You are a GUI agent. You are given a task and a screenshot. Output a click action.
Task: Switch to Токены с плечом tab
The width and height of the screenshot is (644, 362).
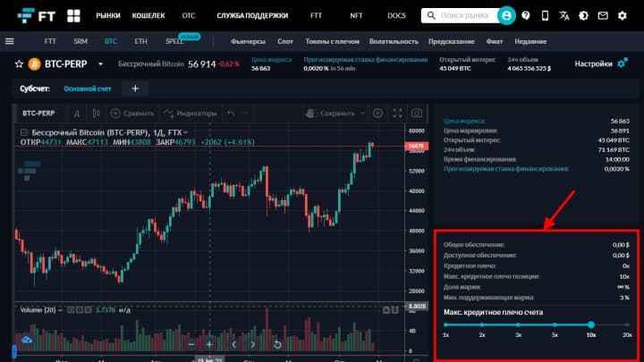332,41
